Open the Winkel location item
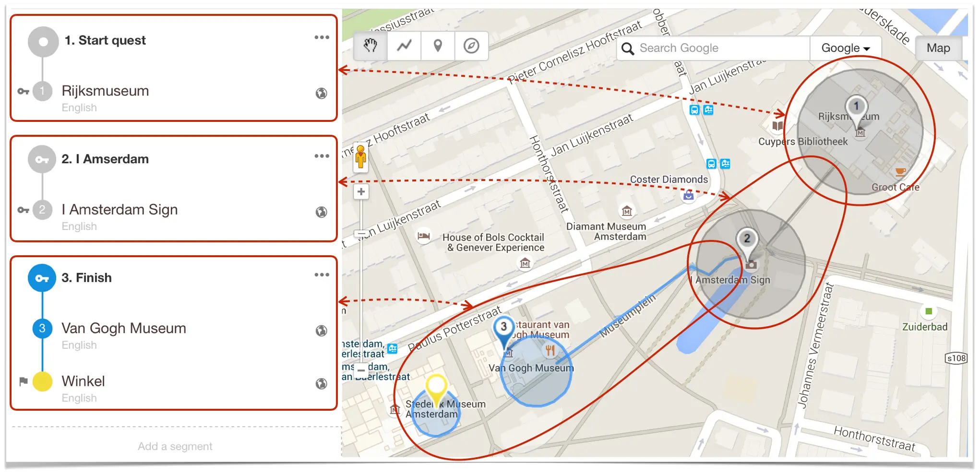 [83, 381]
